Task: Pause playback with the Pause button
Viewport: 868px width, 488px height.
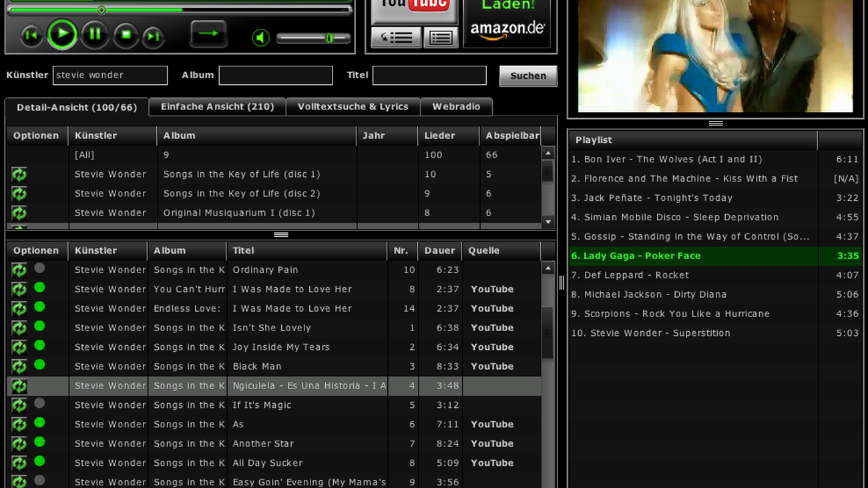Action: pyautogui.click(x=95, y=35)
